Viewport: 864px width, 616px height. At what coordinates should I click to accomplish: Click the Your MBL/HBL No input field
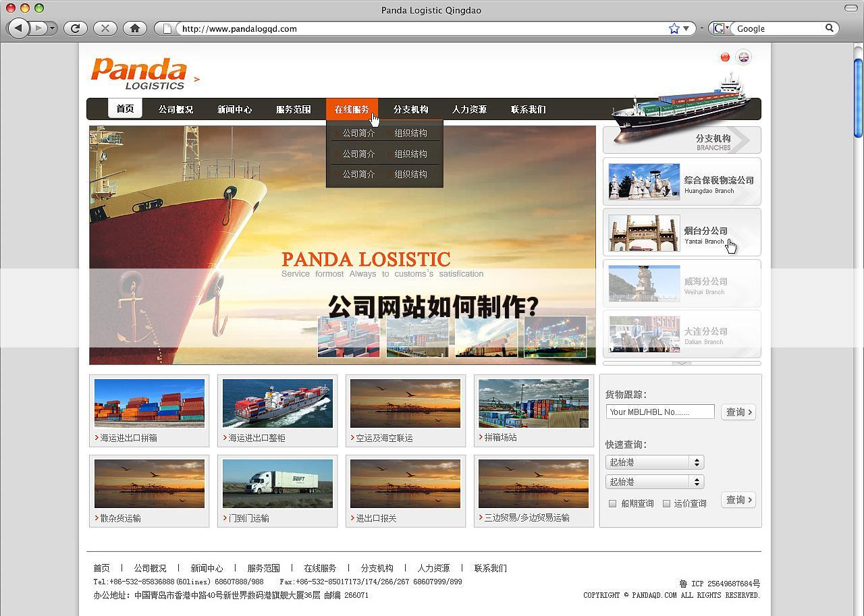pyautogui.click(x=659, y=412)
